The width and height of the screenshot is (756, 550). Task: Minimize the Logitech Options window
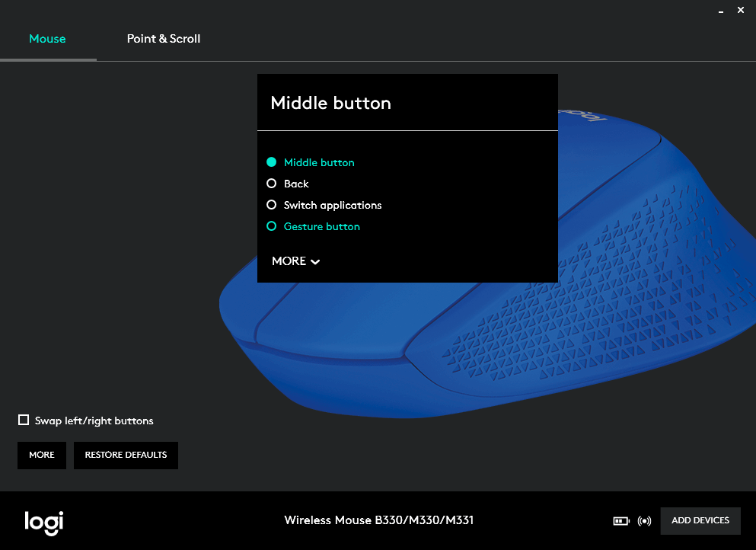click(720, 11)
